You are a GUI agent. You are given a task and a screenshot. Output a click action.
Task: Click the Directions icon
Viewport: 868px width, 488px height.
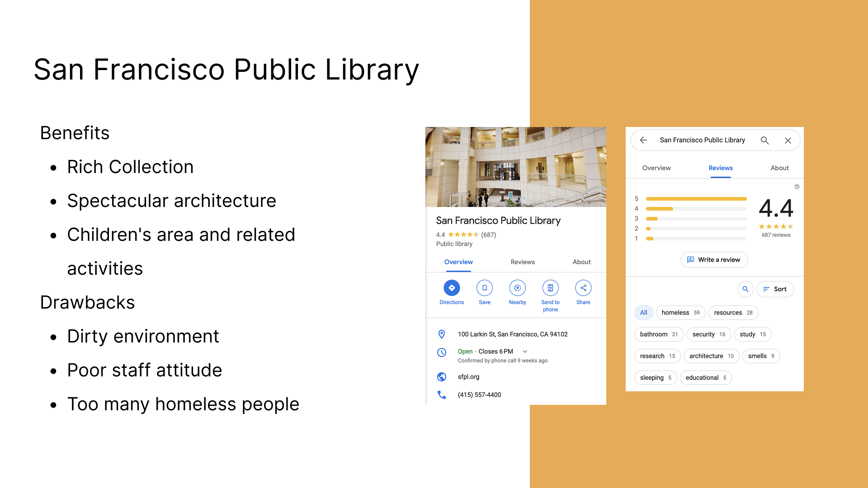coord(452,288)
